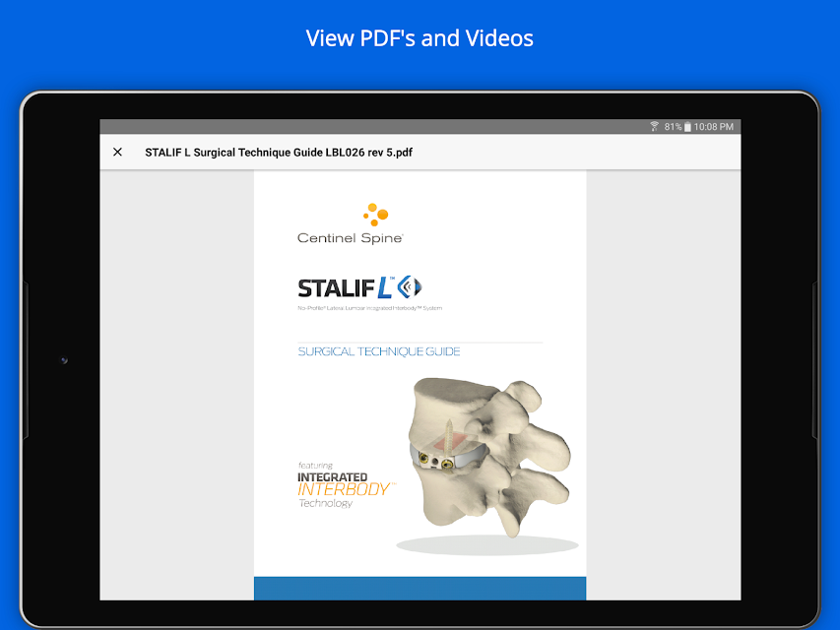Click the STALIF L product logo
This screenshot has width=840, height=630.
pos(360,287)
